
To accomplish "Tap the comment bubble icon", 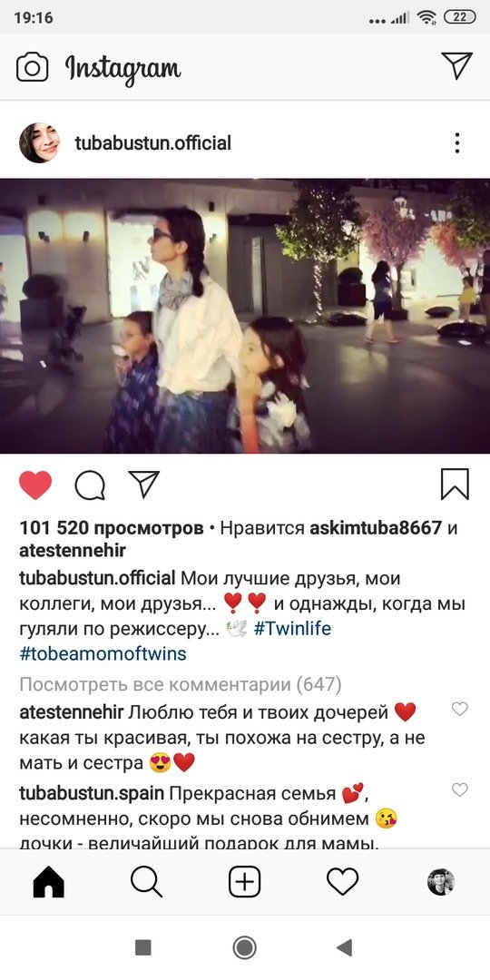I will [x=89, y=485].
